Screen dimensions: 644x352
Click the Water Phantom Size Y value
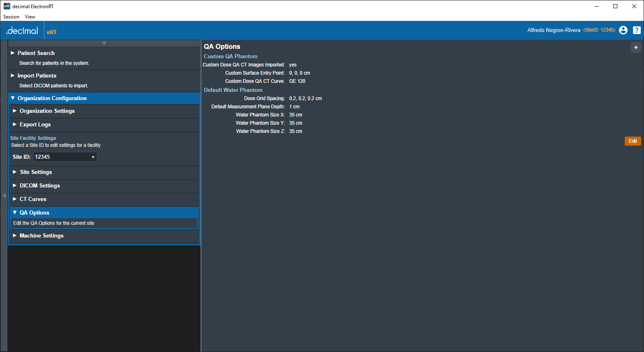(x=296, y=123)
